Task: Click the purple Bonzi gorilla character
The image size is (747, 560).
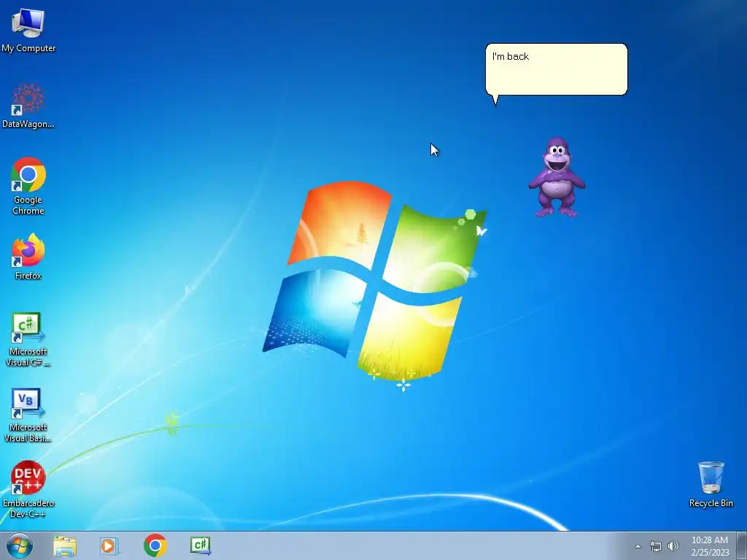Action: [557, 178]
